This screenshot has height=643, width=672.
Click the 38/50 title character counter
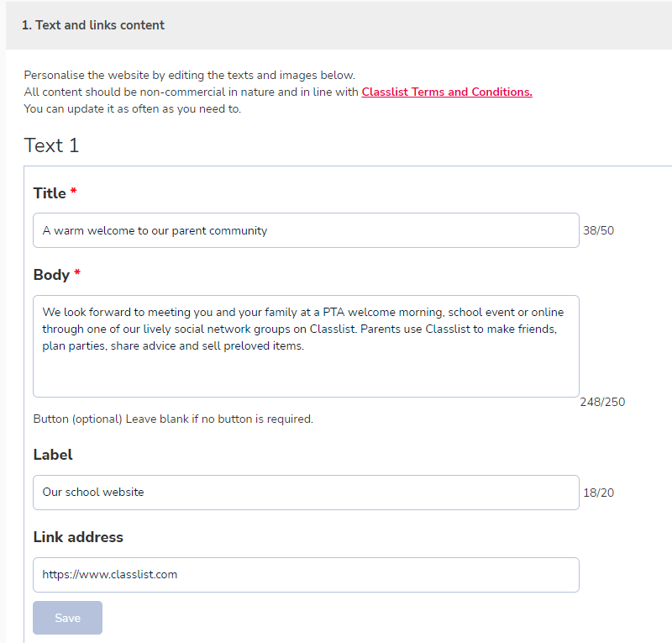point(599,230)
